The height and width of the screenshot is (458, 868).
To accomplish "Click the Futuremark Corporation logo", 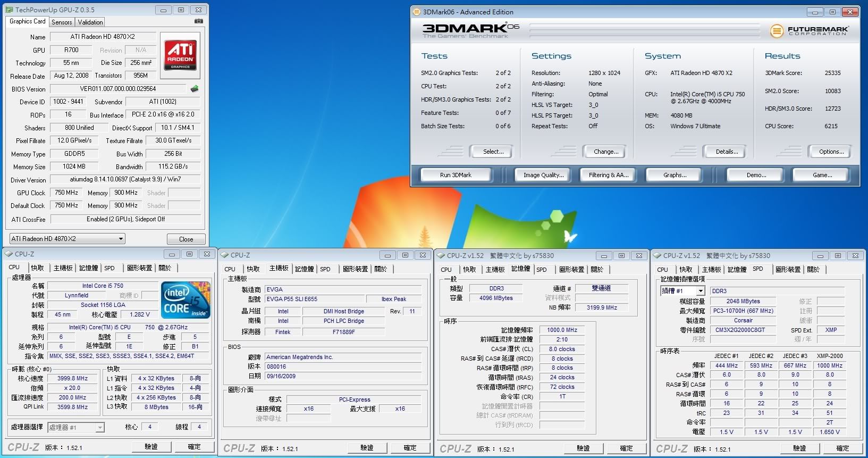I will 809,31.
